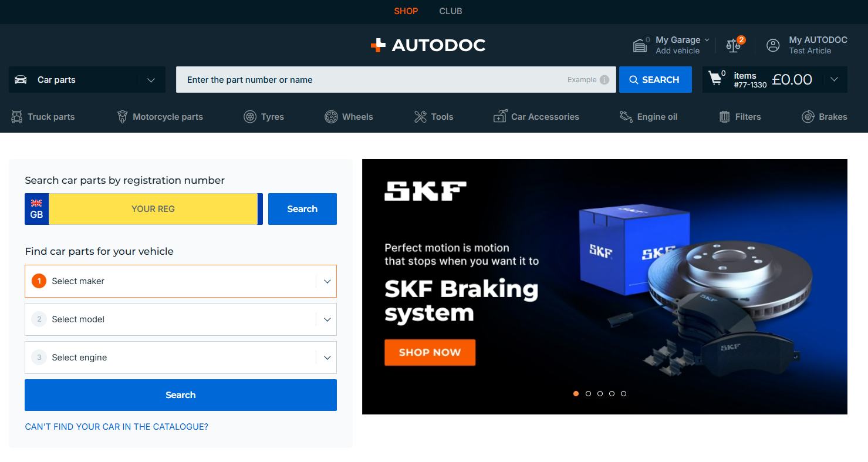This screenshot has width=868, height=462.
Task: Click the wide Search button below engine selector
Action: (x=181, y=395)
